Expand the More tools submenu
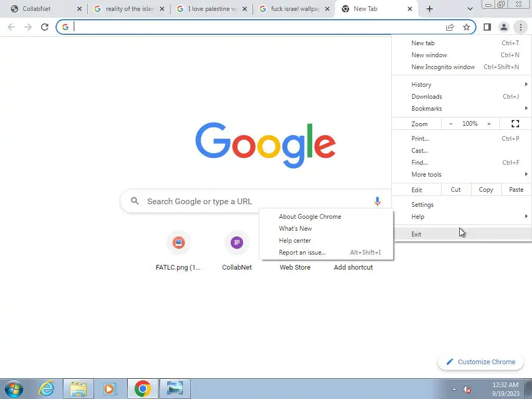 (x=461, y=175)
